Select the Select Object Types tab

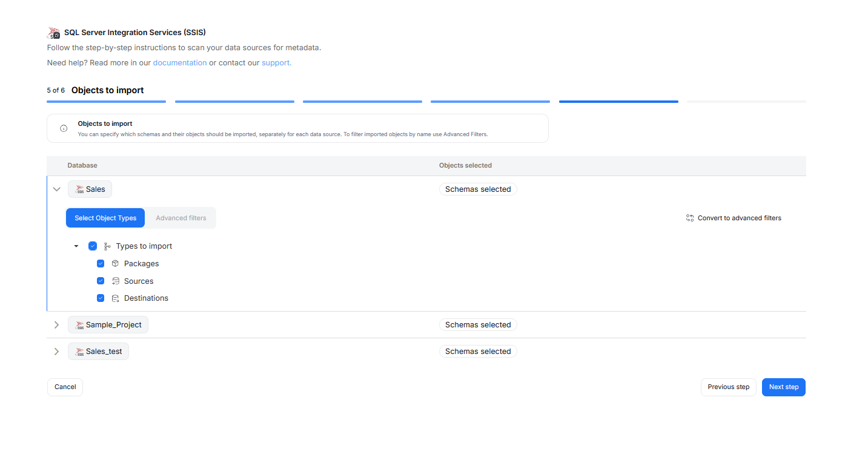coord(105,218)
